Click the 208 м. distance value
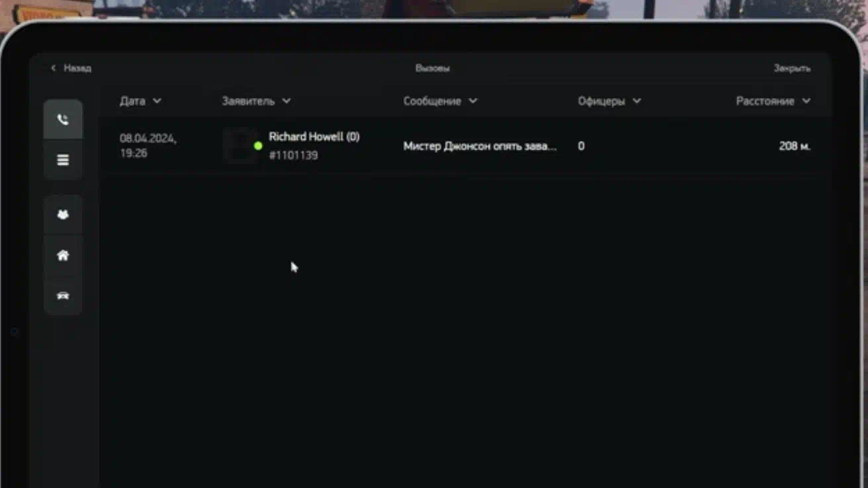 click(795, 146)
